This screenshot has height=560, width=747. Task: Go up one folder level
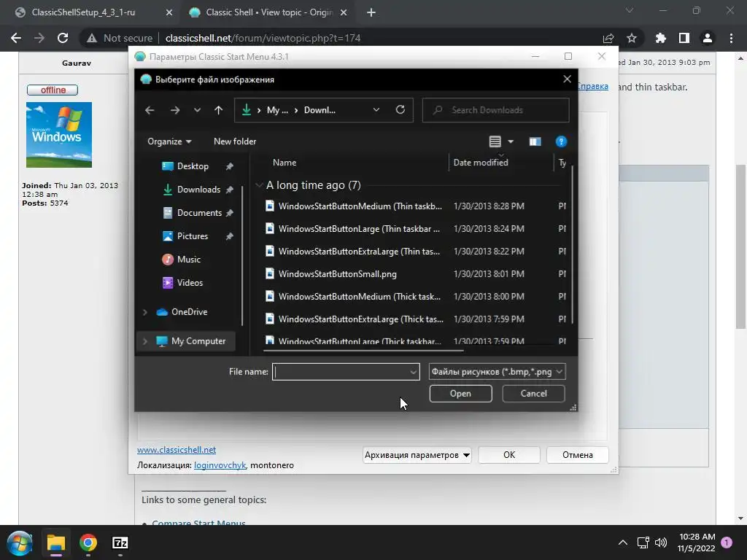218,110
